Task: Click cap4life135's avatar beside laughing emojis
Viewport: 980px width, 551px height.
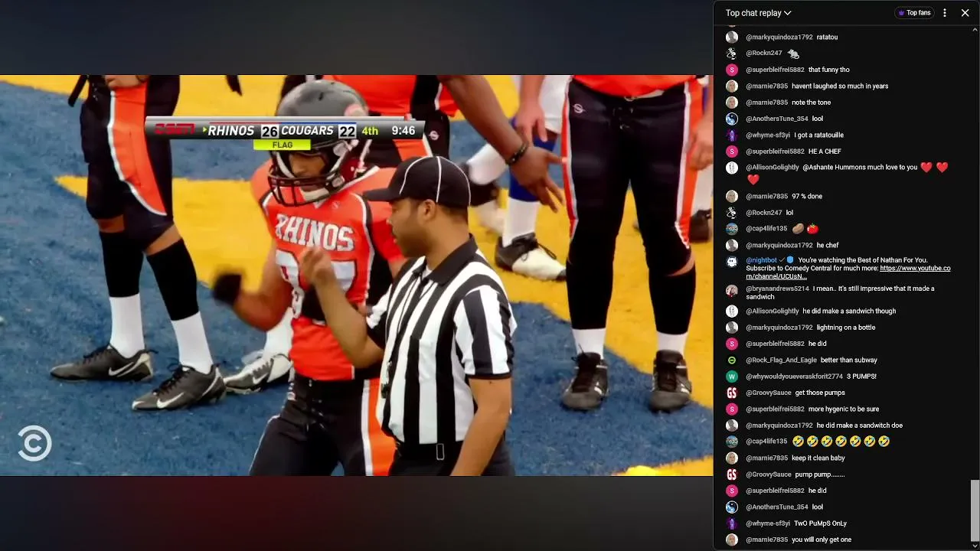Action: [x=732, y=442]
